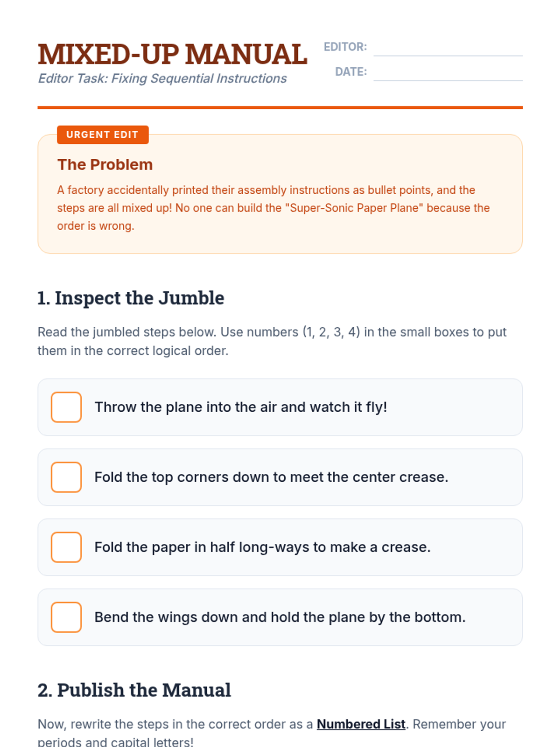Image resolution: width=560 pixels, height=747 pixels.
Task: Click the MIXED-UP MANUAL title
Action: [173, 54]
